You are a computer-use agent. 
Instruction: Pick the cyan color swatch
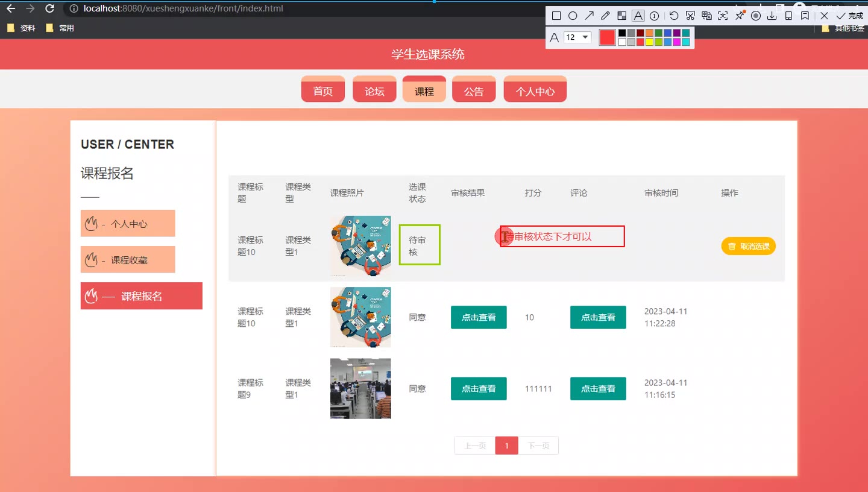(685, 42)
